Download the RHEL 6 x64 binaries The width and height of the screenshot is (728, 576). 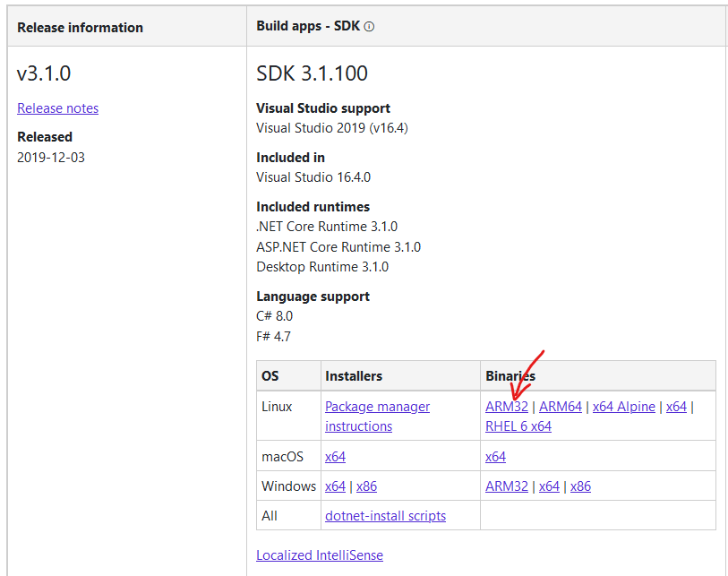518,426
